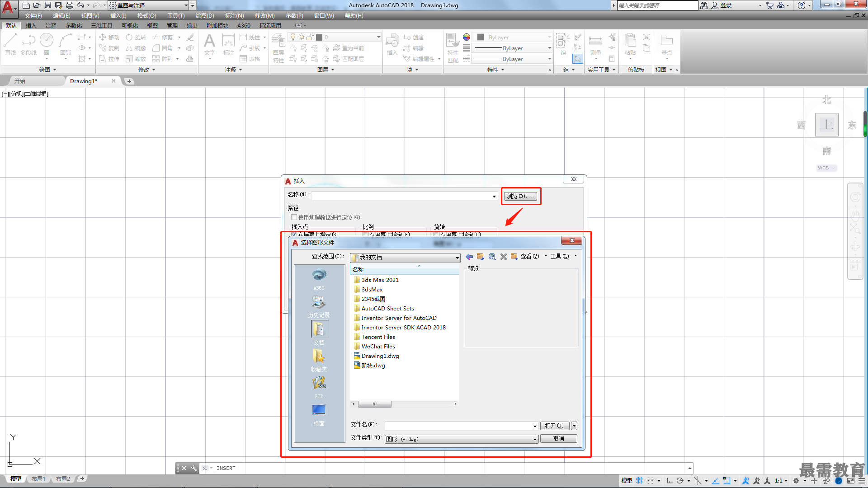Open the annotation scale 1:1 dropdown
Image resolution: width=868 pixels, height=488 pixels.
(781, 481)
